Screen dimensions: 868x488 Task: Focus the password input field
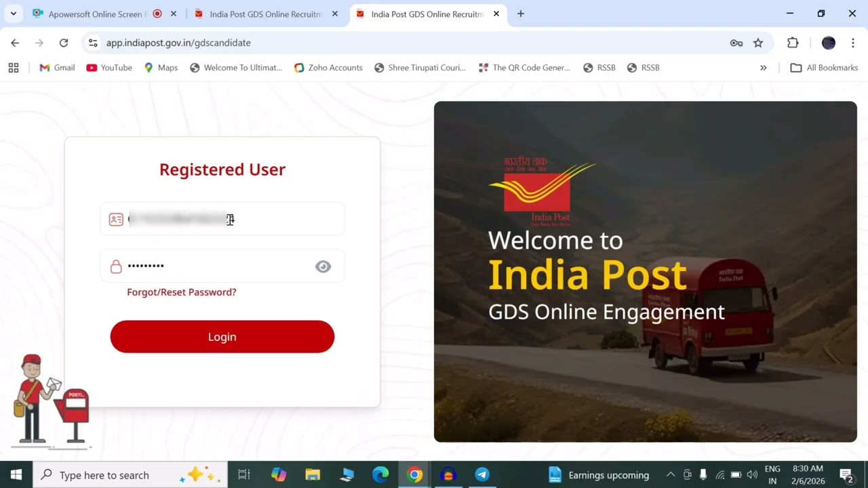(x=222, y=266)
